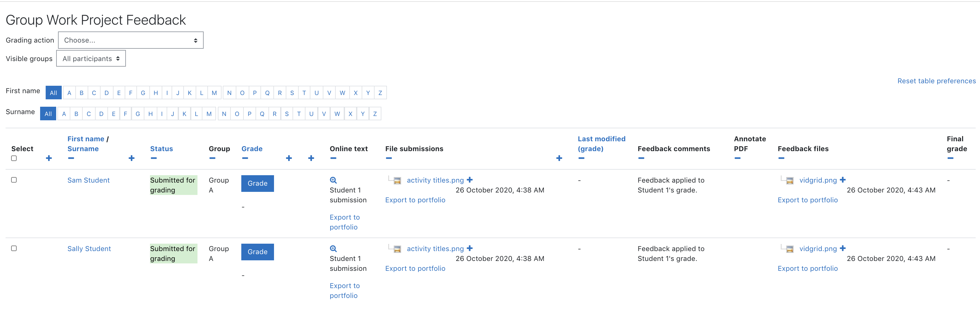Hide the First name / Surname column
Screen dimensions: 980x314
(71, 158)
